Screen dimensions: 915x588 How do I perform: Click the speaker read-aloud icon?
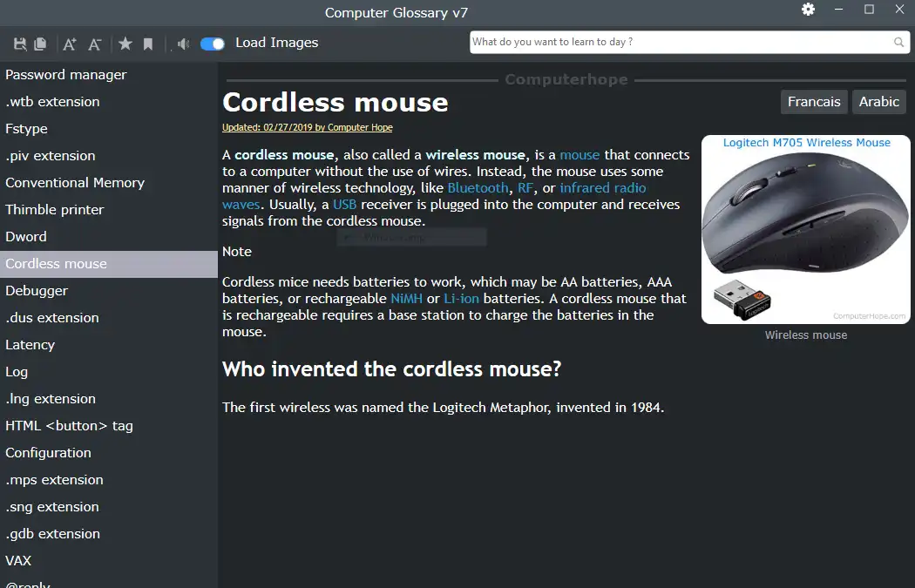(x=183, y=44)
